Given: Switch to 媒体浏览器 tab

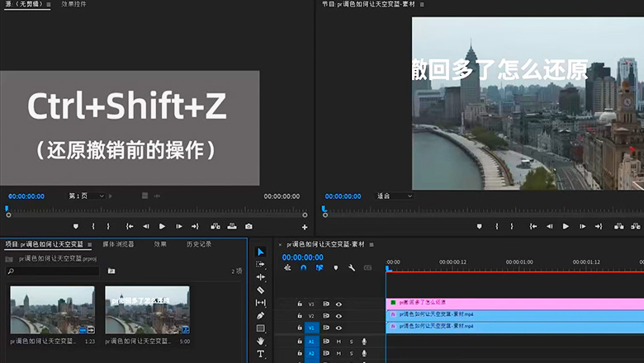Looking at the screenshot, I should (x=118, y=244).
